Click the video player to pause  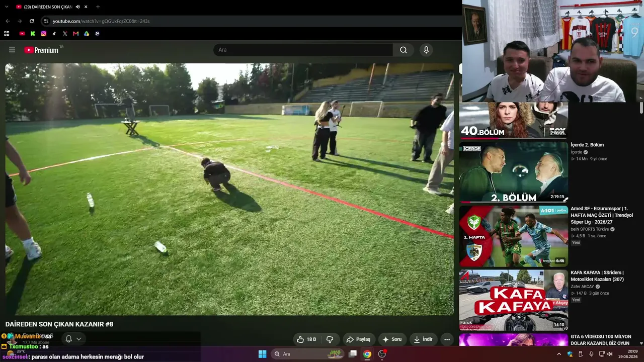(x=229, y=189)
